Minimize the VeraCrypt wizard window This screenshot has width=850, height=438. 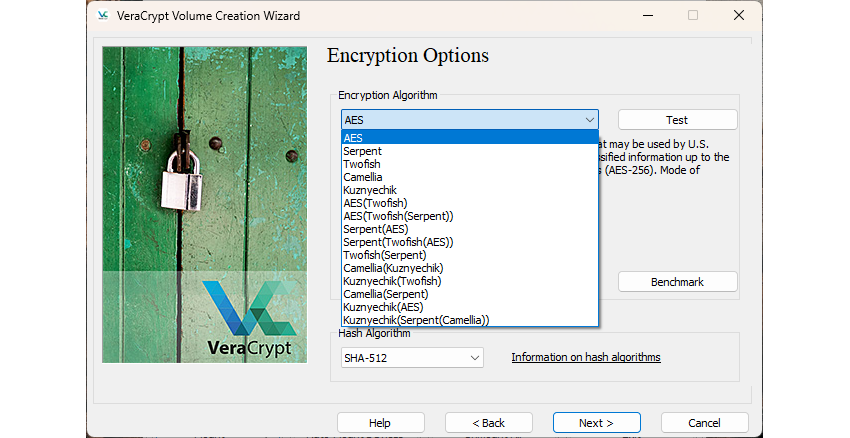point(647,15)
